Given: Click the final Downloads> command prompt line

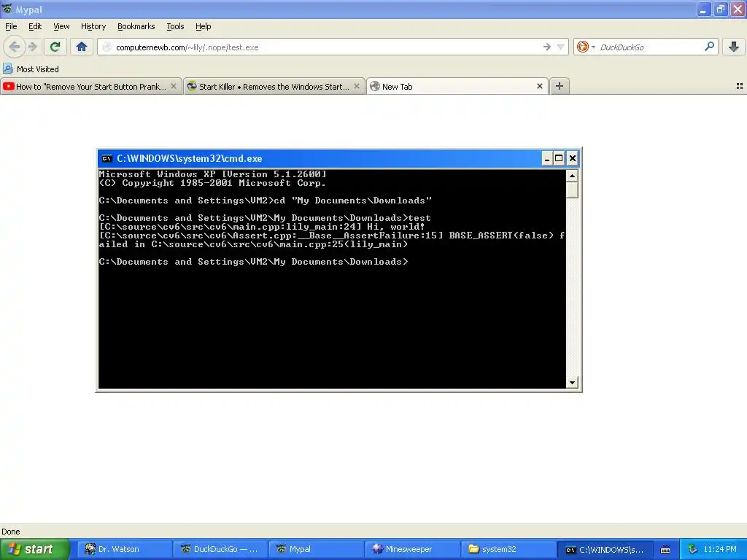Looking at the screenshot, I should coord(253,262).
